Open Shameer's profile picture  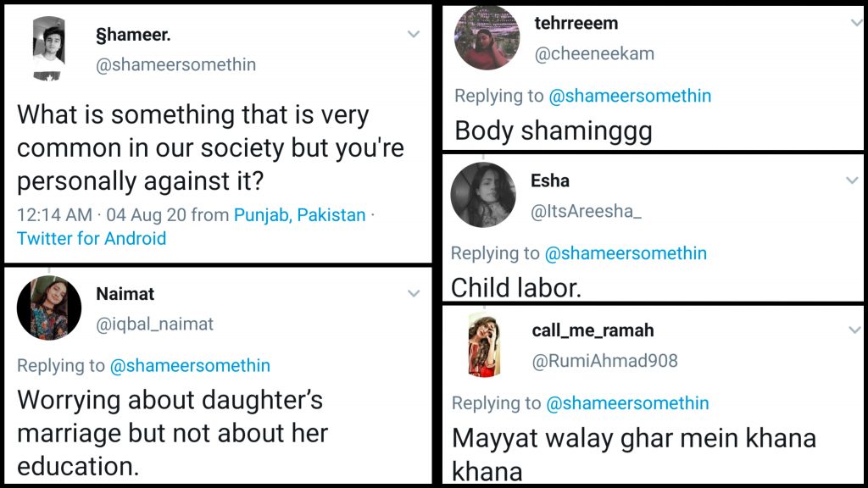[x=49, y=48]
